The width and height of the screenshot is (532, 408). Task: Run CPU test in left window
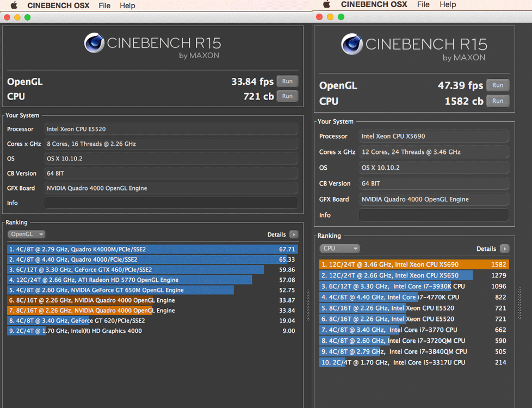tap(287, 96)
